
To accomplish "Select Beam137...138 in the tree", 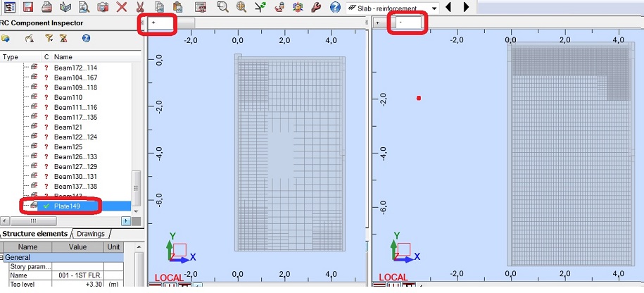I will [x=75, y=186].
